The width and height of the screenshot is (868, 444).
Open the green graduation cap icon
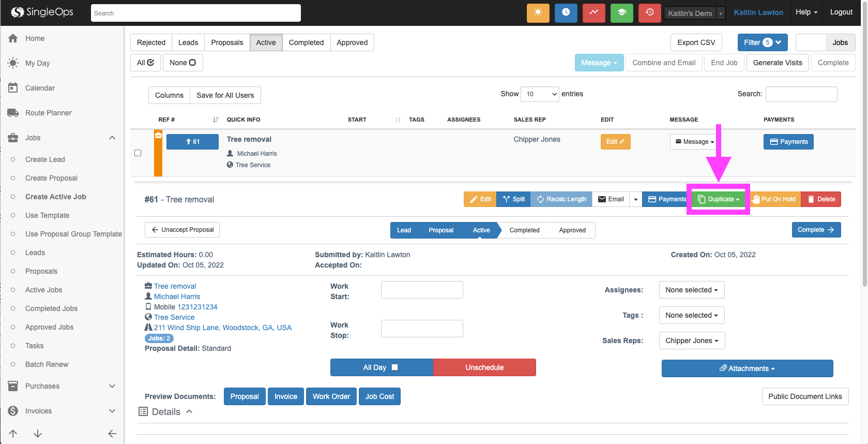pyautogui.click(x=621, y=12)
